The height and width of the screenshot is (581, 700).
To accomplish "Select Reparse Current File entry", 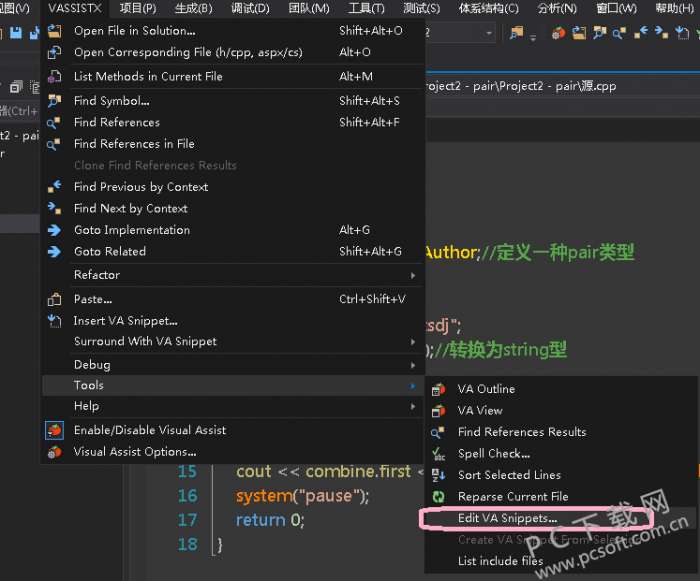I will pos(560,497).
